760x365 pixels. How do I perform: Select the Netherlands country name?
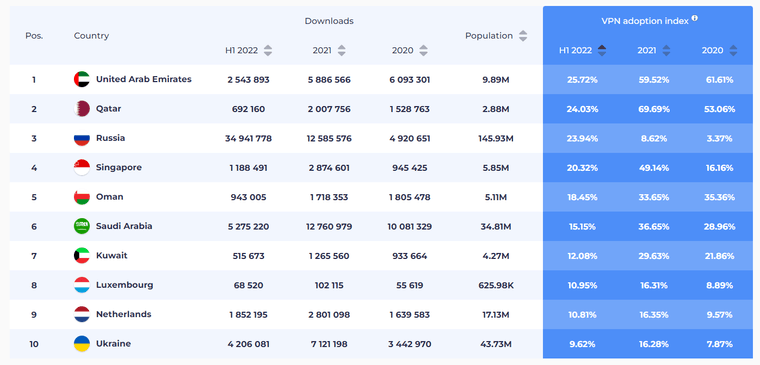tap(124, 314)
